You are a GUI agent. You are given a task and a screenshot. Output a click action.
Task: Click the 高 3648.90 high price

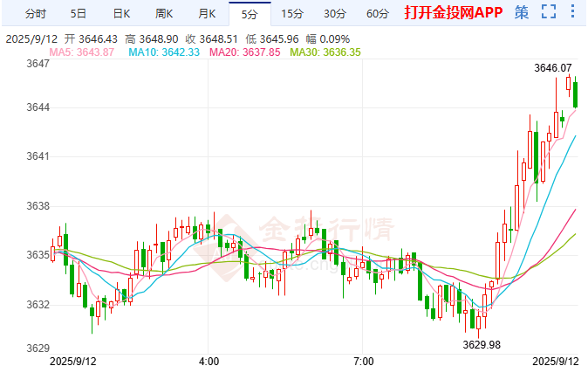[152, 39]
